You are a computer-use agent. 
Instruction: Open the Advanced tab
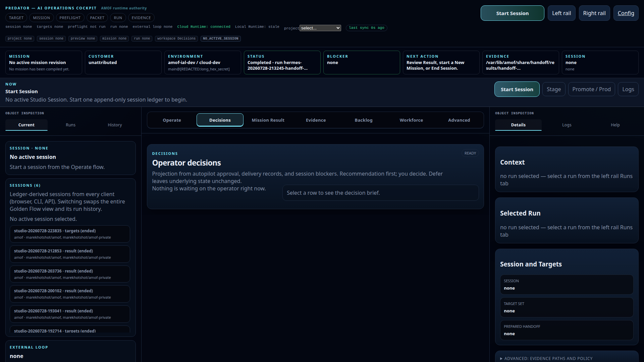[x=459, y=120]
